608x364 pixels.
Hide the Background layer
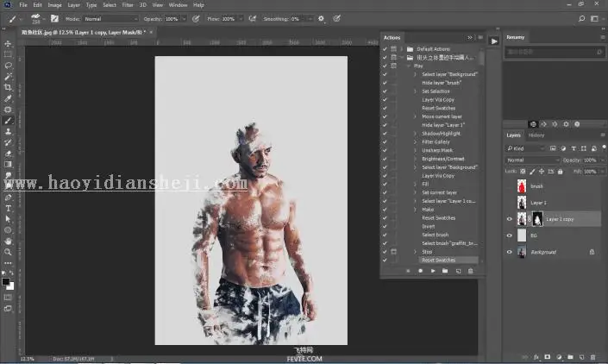[x=510, y=252]
